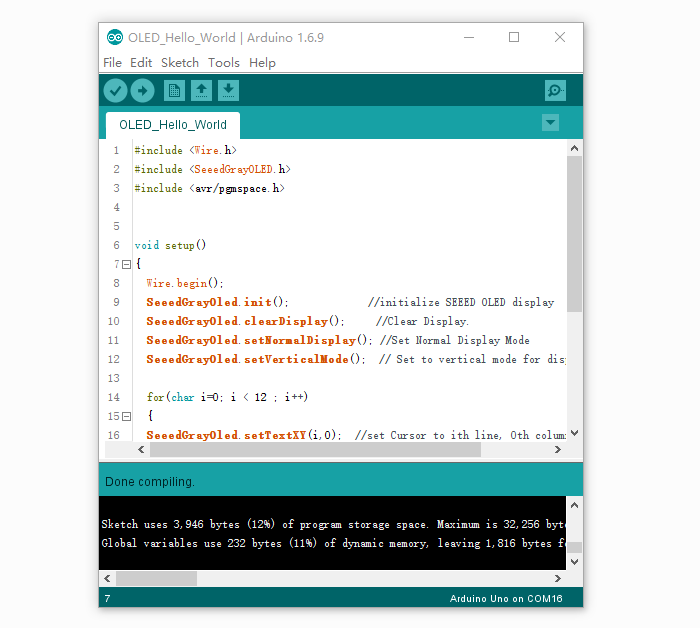Screen dimensions: 700x628
Task: Click line number 13 in the gutter
Action: [114, 378]
